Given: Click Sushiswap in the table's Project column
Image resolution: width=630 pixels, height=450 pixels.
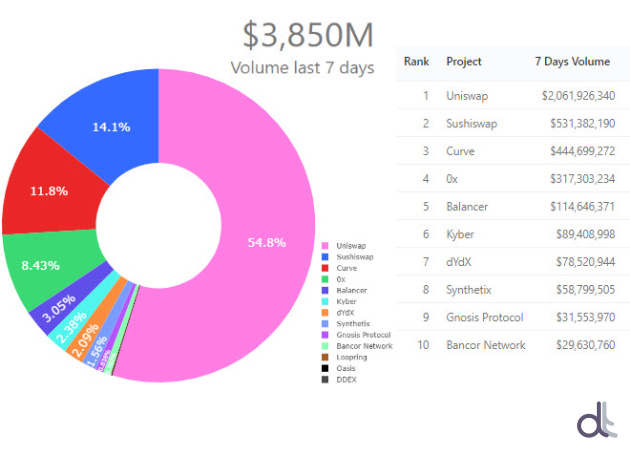Looking at the screenshot, I should coord(471,124).
